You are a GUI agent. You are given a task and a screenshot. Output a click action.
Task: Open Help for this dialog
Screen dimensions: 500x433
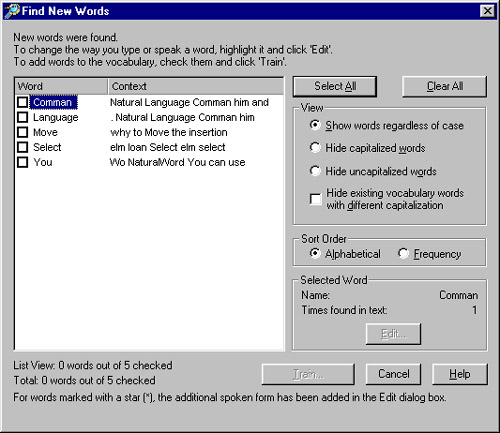[460, 374]
